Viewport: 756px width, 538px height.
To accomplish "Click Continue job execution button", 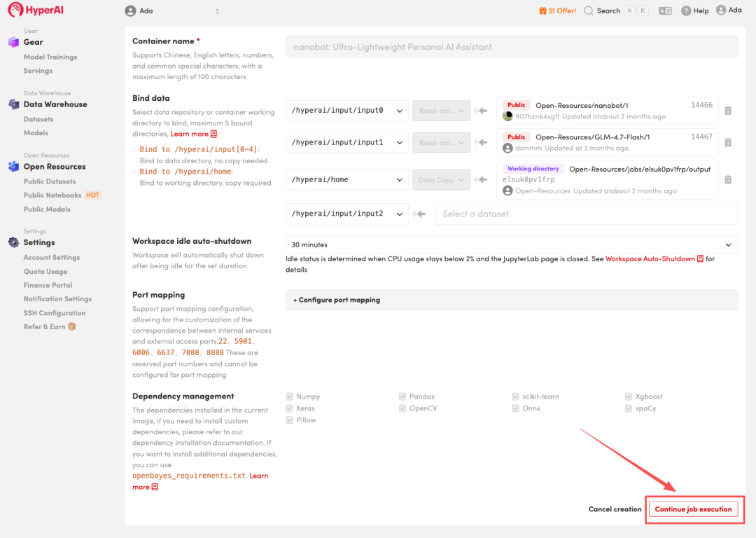I will pyautogui.click(x=693, y=509).
